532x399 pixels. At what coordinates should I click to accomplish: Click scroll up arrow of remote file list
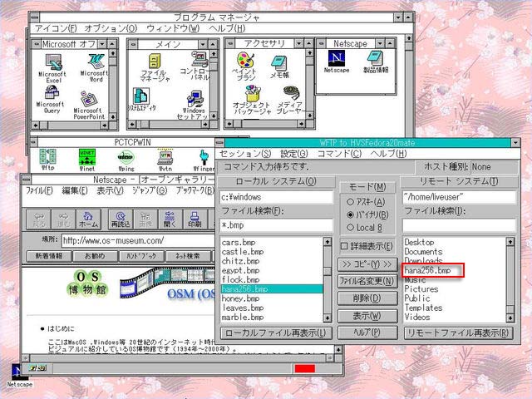pos(510,242)
